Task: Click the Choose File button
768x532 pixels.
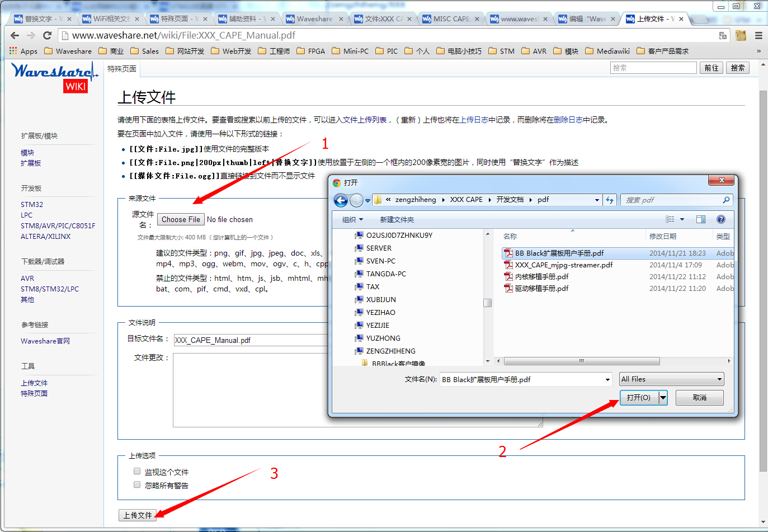Action: coord(181,219)
